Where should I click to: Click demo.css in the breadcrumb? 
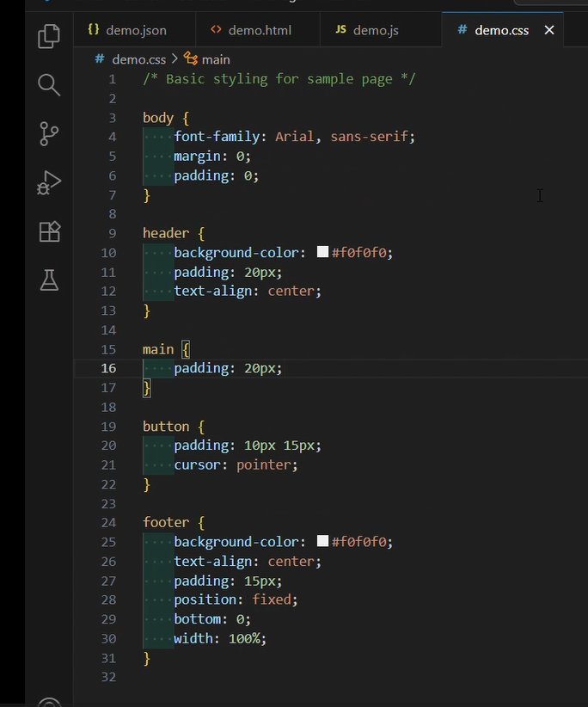click(x=140, y=59)
